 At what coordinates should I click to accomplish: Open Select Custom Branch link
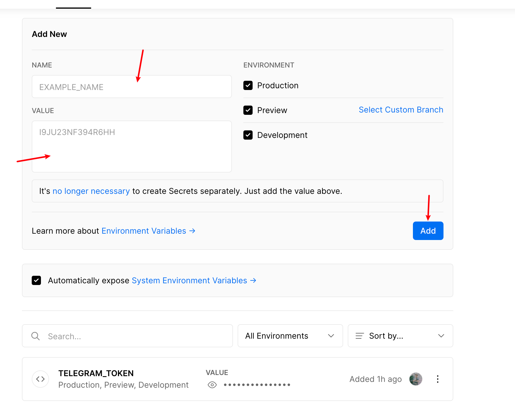coord(401,110)
